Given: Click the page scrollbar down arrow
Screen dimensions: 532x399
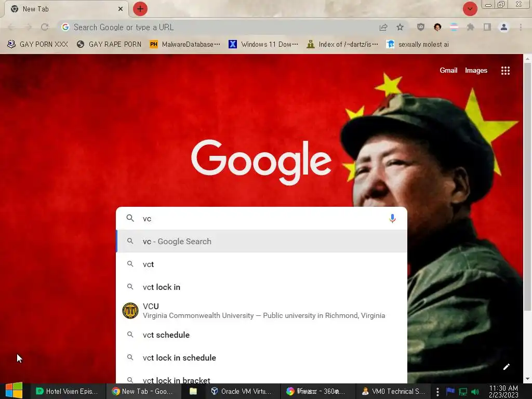Looking at the screenshot, I should point(527,379).
